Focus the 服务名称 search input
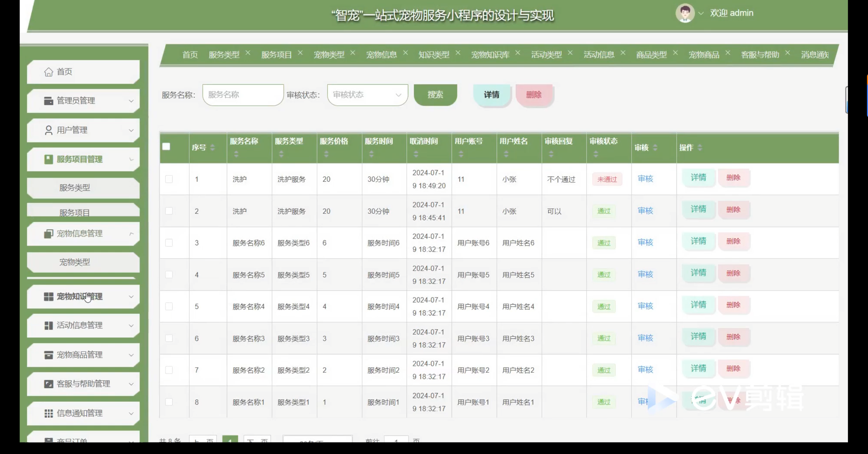 243,95
